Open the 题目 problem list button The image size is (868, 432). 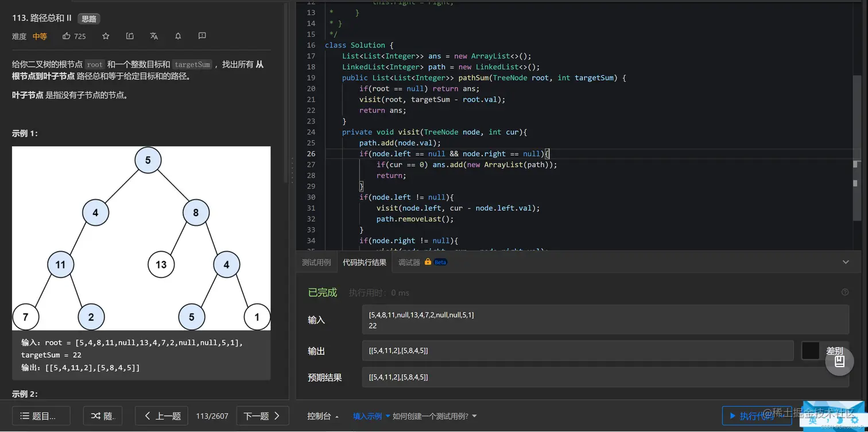pyautogui.click(x=41, y=416)
